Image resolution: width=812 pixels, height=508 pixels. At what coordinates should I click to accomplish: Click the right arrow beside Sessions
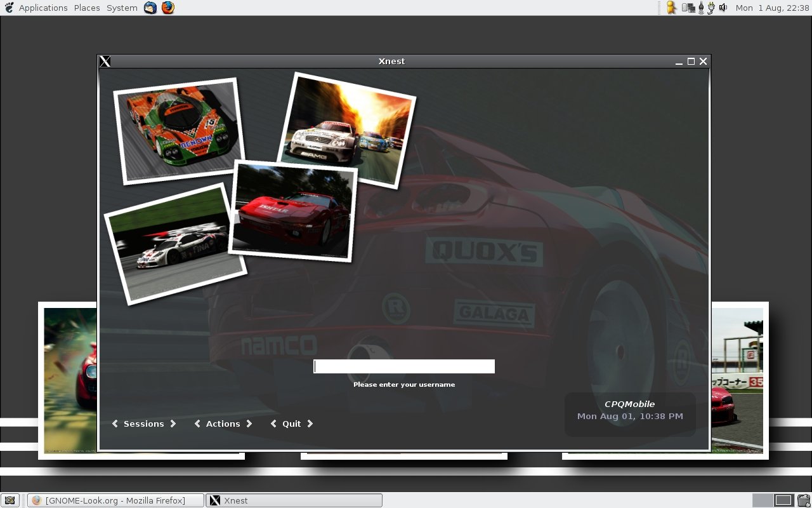tap(173, 424)
